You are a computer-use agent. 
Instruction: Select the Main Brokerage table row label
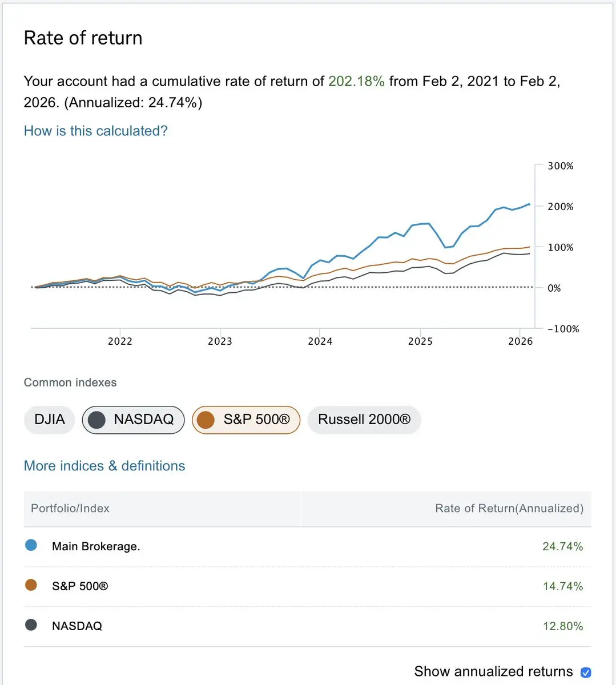[96, 546]
